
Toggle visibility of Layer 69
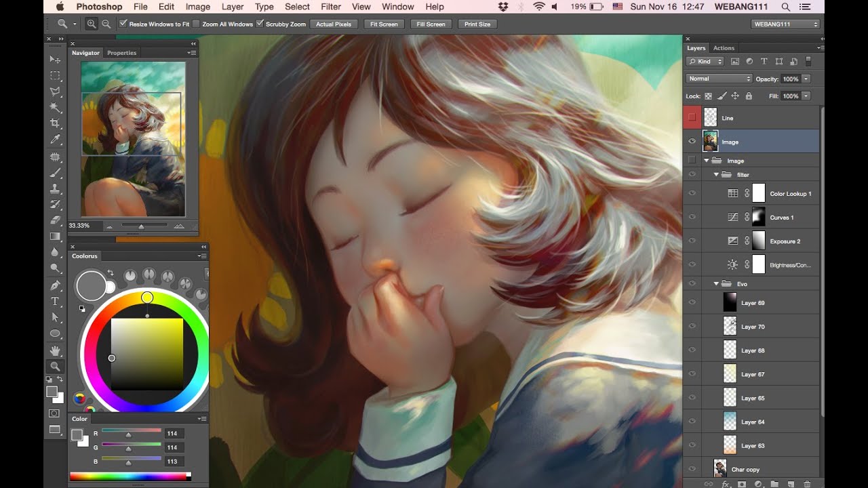click(x=692, y=302)
